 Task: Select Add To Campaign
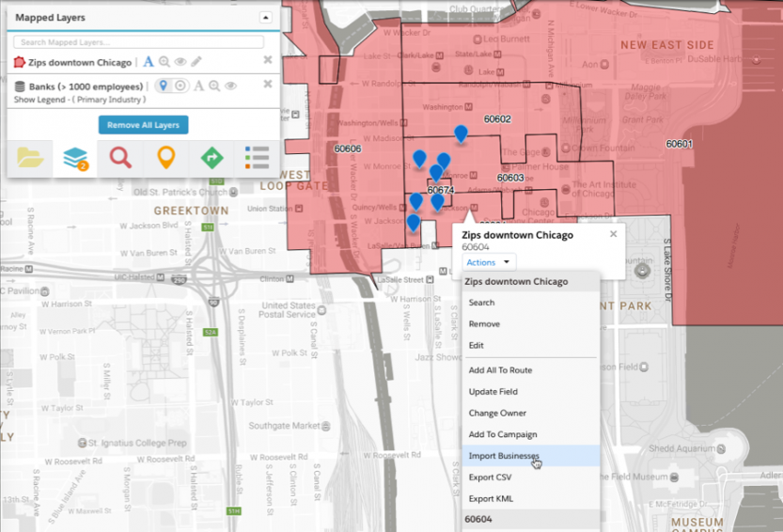coord(531,434)
